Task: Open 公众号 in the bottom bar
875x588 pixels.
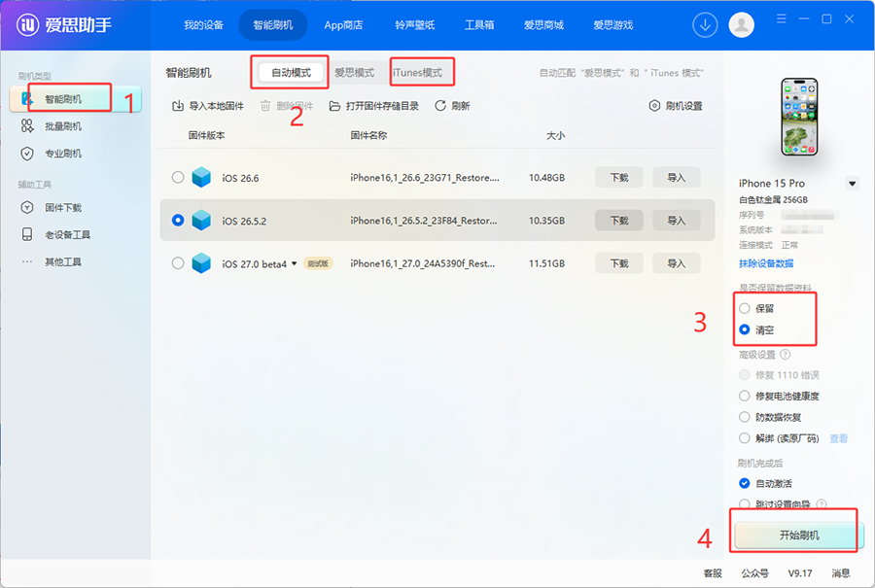Action: point(755,573)
